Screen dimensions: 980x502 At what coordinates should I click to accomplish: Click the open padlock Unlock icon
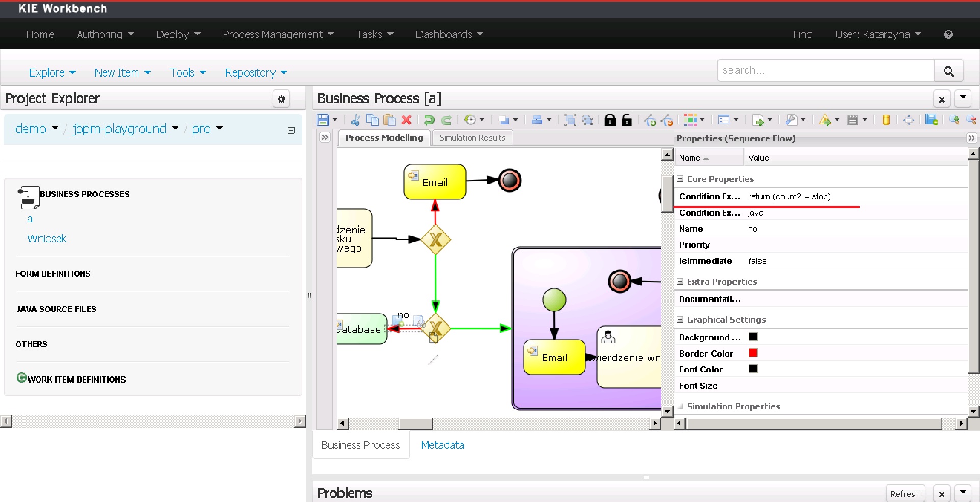point(627,120)
